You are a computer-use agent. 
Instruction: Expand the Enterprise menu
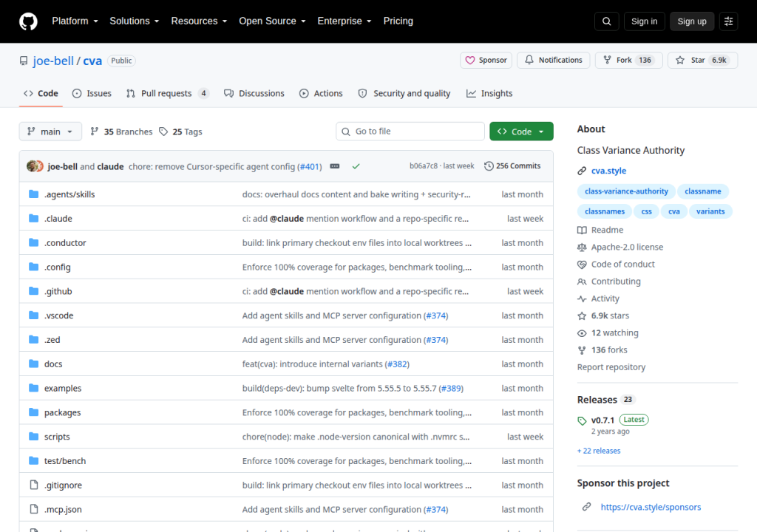coord(344,21)
